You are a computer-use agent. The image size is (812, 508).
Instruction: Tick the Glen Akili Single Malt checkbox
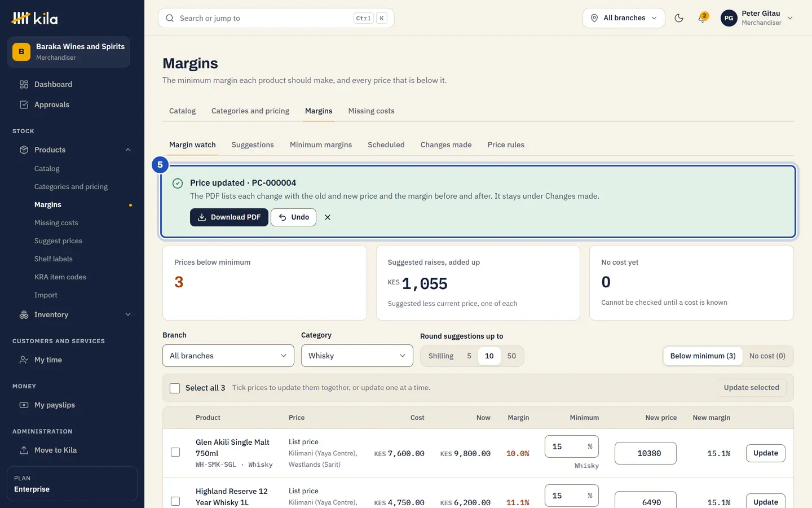(x=175, y=452)
